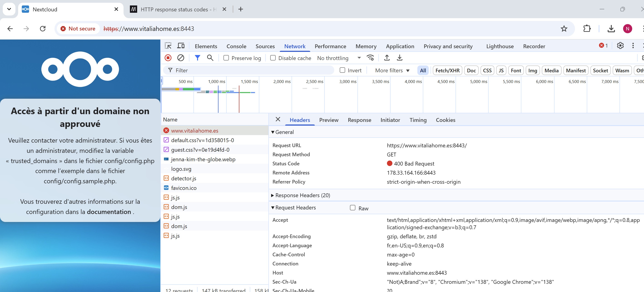Filter requests by JS type
644x292 pixels.
point(501,70)
